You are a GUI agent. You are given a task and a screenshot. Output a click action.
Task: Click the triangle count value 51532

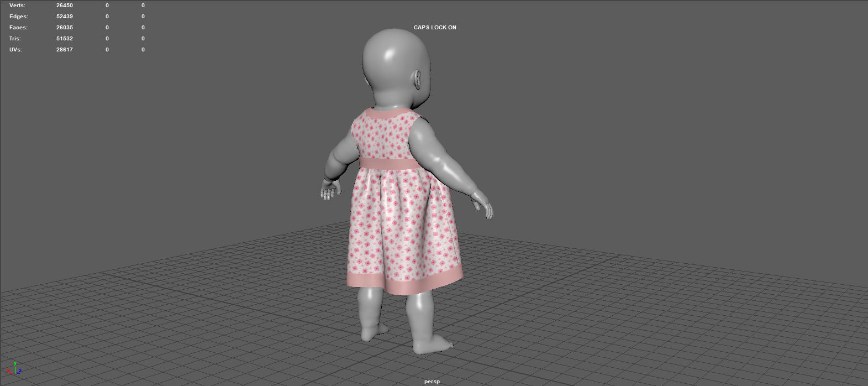coord(65,39)
